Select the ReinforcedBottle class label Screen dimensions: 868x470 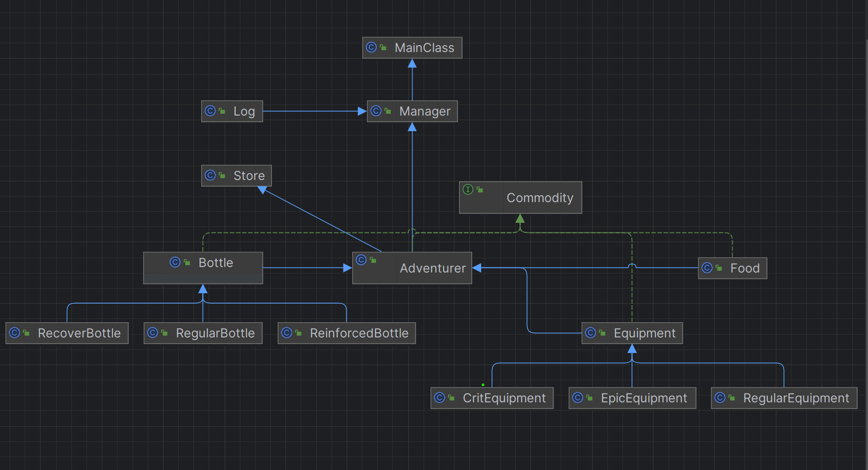[359, 333]
